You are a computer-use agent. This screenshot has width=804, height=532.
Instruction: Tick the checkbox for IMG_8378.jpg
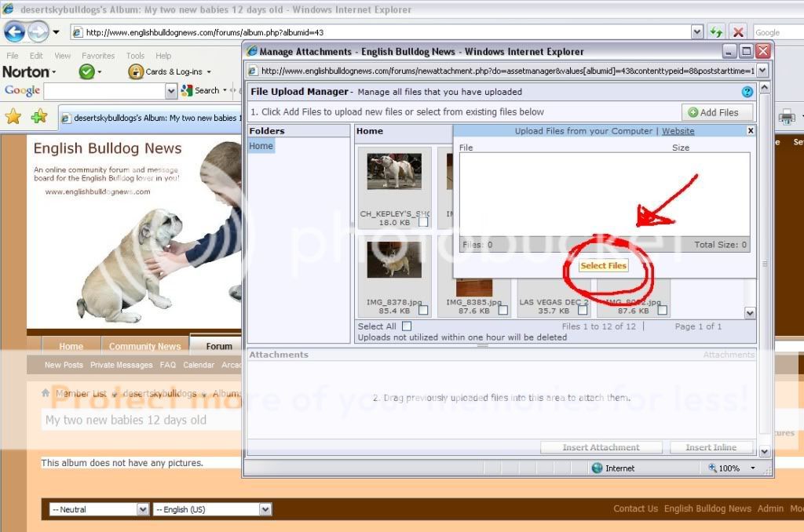(x=423, y=310)
